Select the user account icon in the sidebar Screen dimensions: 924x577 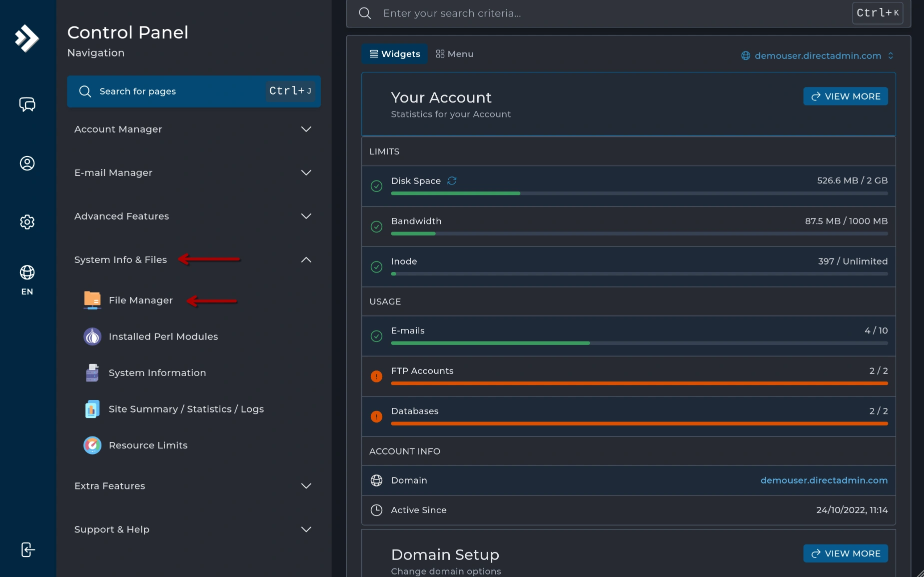(27, 163)
